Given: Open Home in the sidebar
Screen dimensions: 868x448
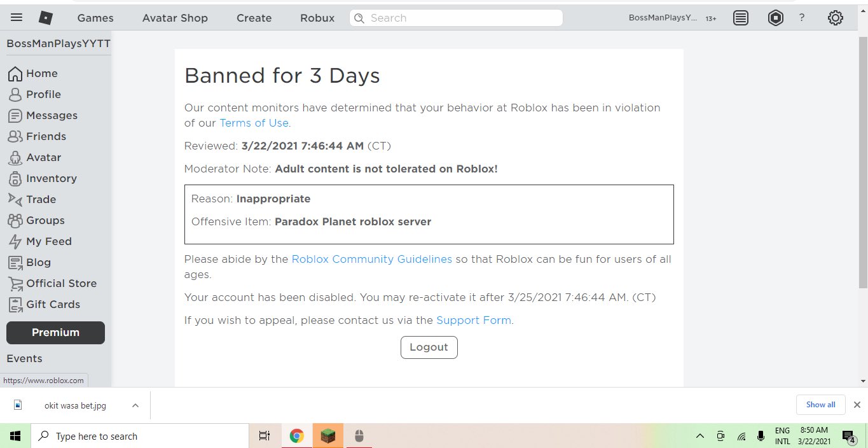Looking at the screenshot, I should point(42,74).
